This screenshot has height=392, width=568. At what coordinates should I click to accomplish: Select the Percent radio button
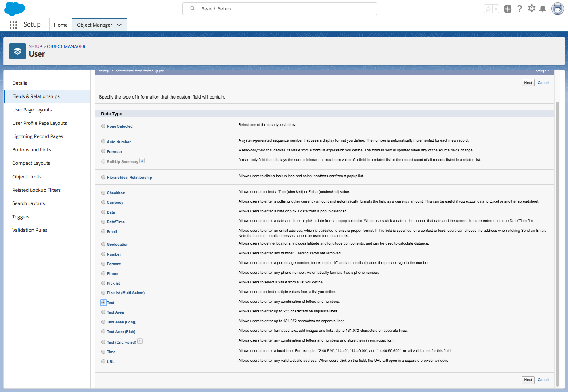pos(103,264)
